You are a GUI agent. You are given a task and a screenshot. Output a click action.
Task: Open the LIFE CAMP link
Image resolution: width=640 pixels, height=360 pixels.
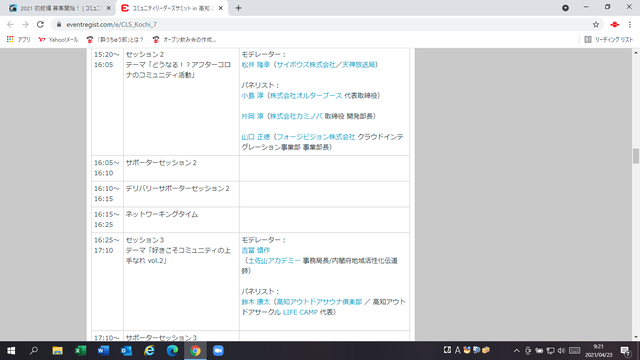(x=300, y=312)
